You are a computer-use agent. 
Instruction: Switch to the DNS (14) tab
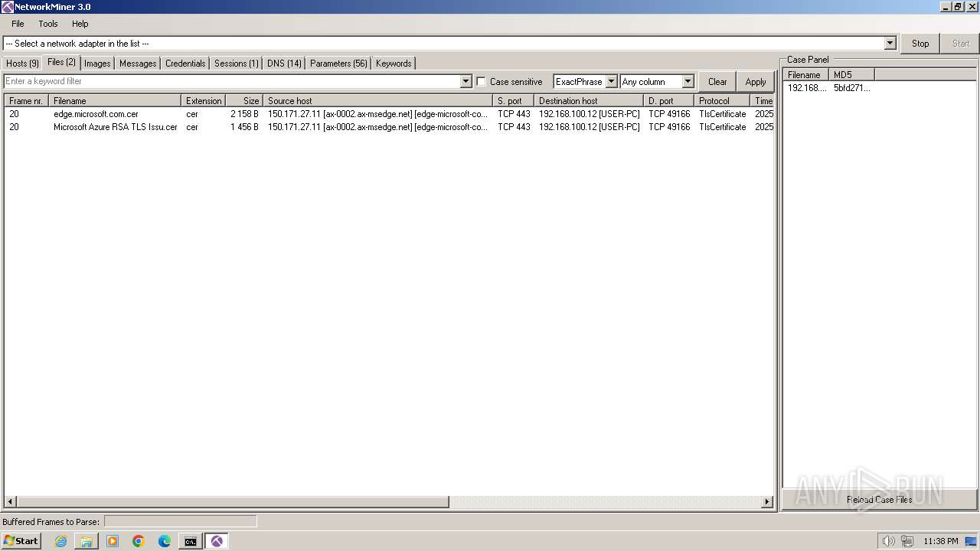(284, 64)
